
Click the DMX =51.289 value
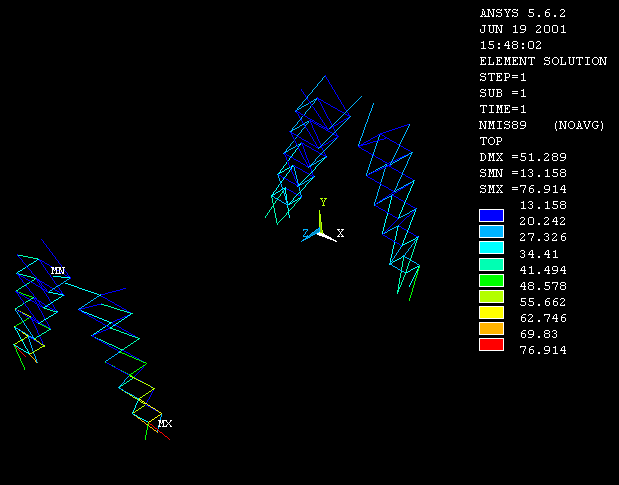tap(523, 157)
